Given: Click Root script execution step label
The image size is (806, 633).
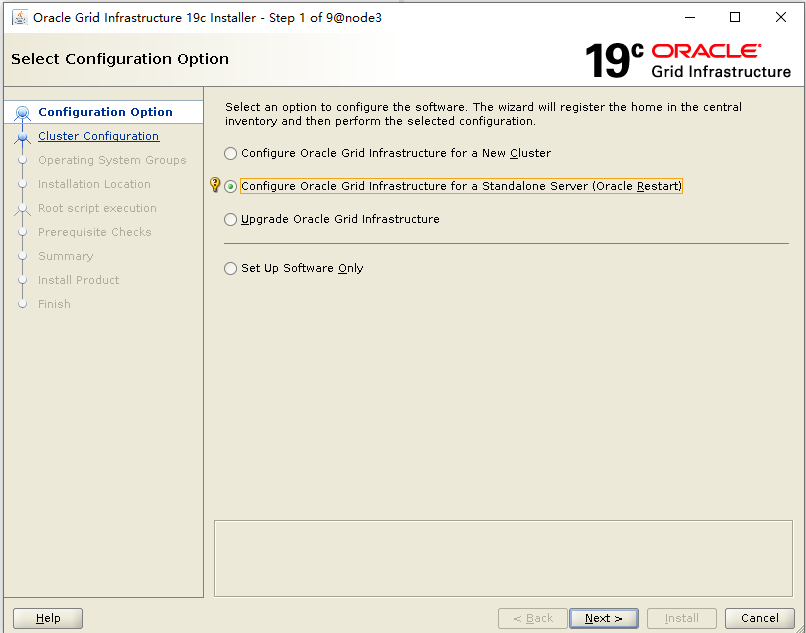Looking at the screenshot, I should click(x=97, y=208).
